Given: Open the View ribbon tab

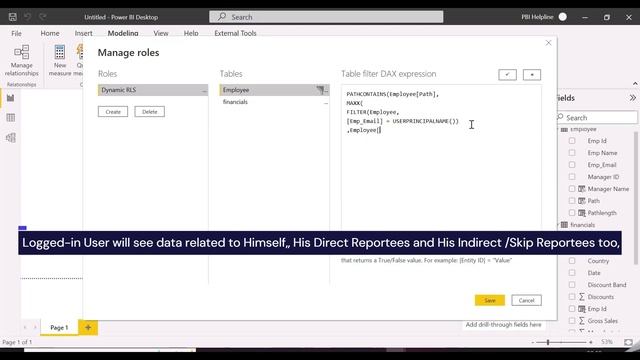Looking at the screenshot, I should (161, 33).
